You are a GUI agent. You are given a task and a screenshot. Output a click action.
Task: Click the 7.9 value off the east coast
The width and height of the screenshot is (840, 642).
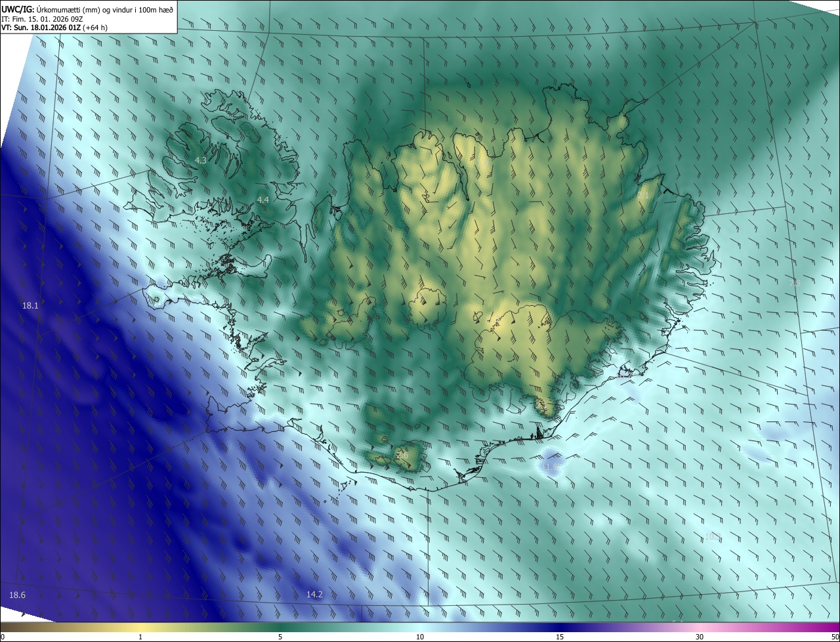tap(795, 283)
